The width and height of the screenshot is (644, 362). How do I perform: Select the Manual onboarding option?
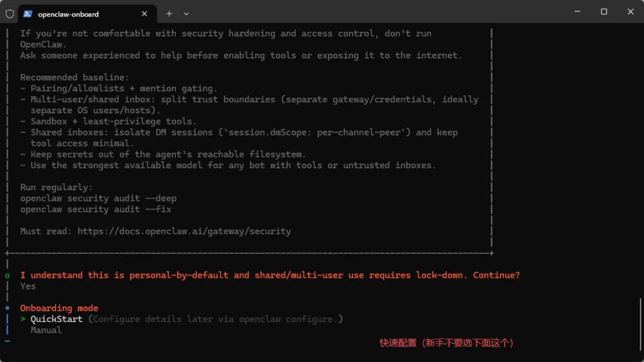[46, 330]
